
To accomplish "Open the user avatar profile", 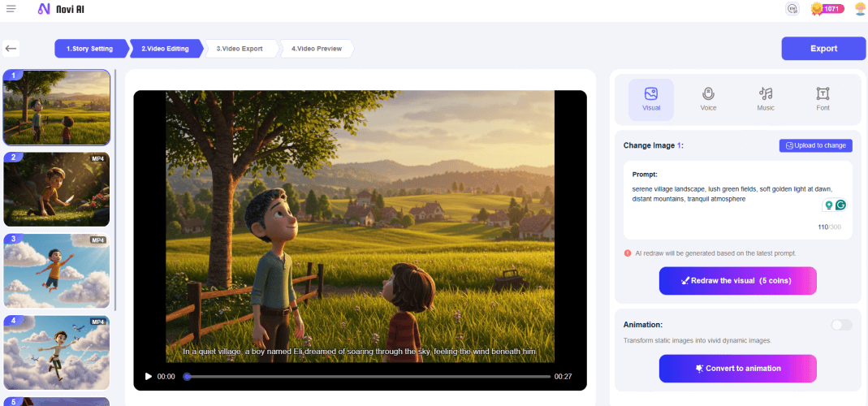I will coord(860,9).
